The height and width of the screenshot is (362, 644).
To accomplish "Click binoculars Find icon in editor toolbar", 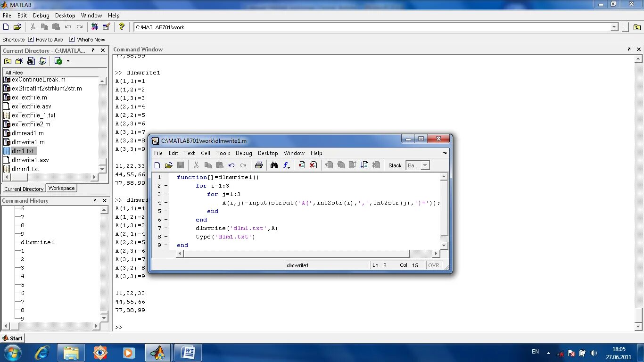I will coord(274,165).
